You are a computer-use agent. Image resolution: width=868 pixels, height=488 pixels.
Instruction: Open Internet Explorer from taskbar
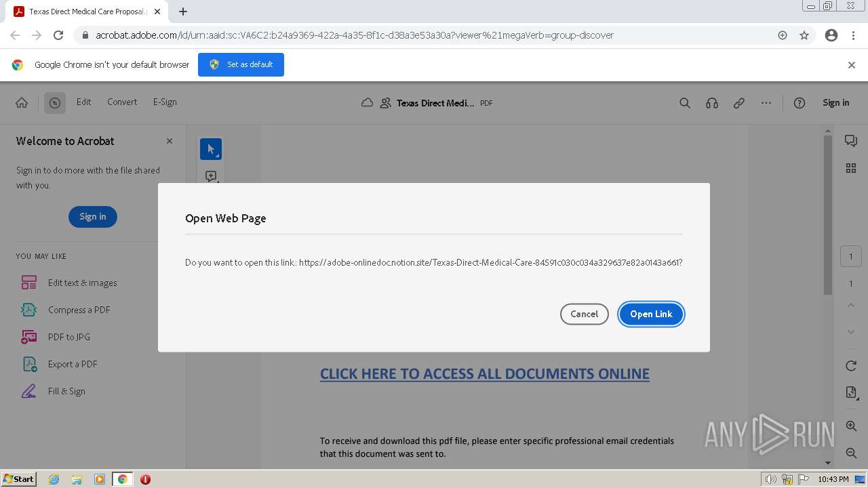coord(54,479)
